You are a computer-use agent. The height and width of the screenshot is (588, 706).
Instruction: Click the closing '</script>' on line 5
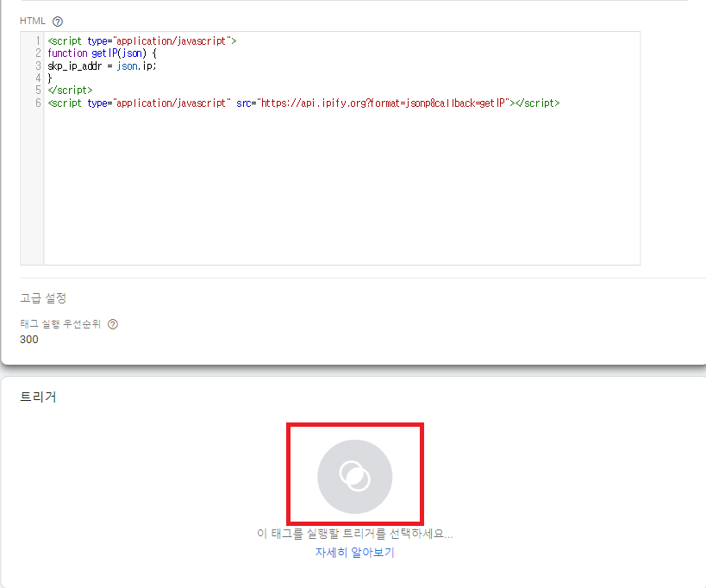coord(70,90)
